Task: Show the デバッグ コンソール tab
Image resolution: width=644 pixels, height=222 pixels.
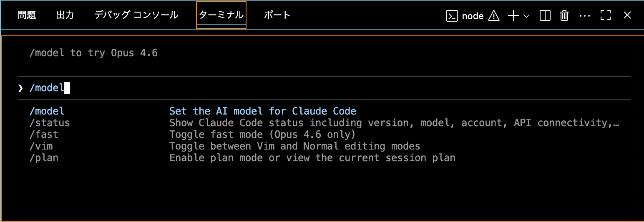Action: (x=136, y=15)
